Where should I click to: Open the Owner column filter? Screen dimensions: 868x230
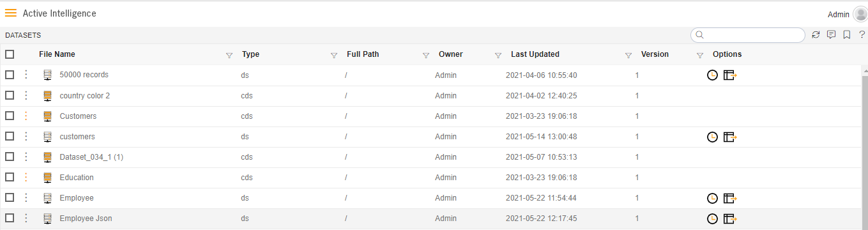click(x=498, y=56)
